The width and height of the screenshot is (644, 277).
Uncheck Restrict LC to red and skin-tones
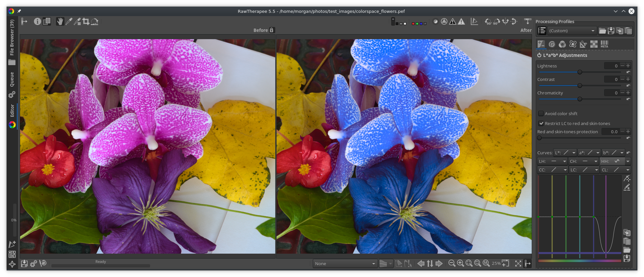(541, 123)
